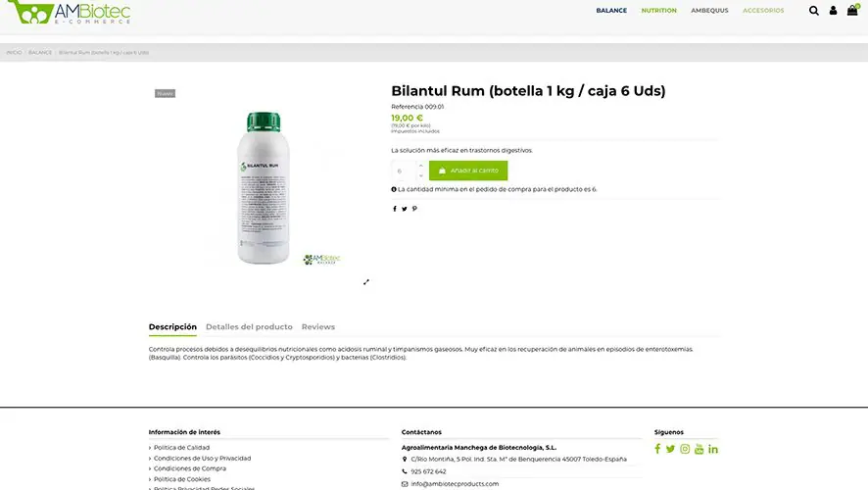Open footer YouTube icon

[x=699, y=449]
